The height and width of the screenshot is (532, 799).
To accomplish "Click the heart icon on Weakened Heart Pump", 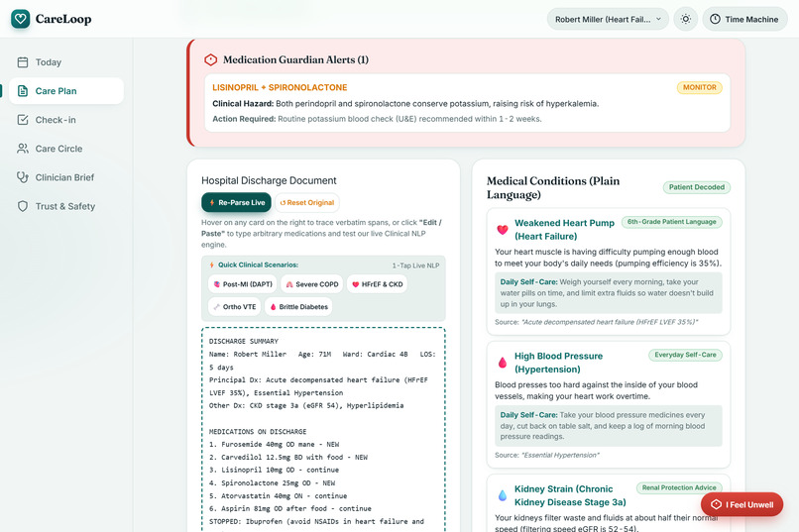I will (503, 230).
